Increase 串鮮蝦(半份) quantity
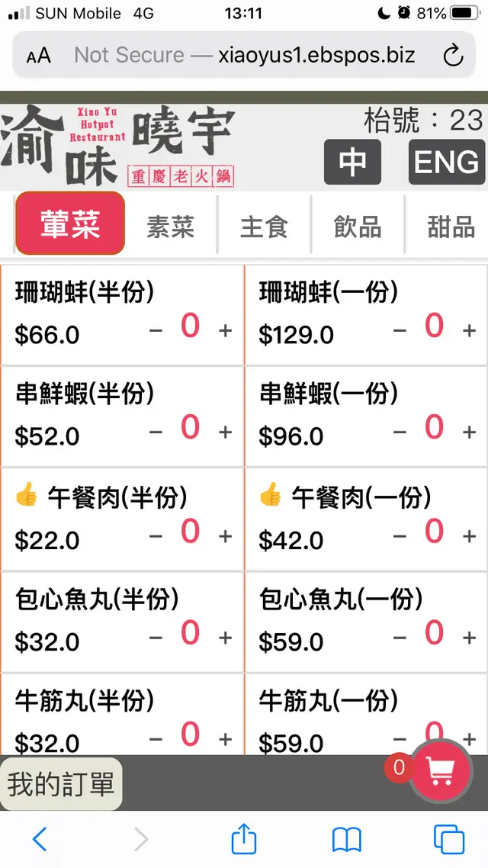The height and width of the screenshot is (868, 488). click(226, 432)
